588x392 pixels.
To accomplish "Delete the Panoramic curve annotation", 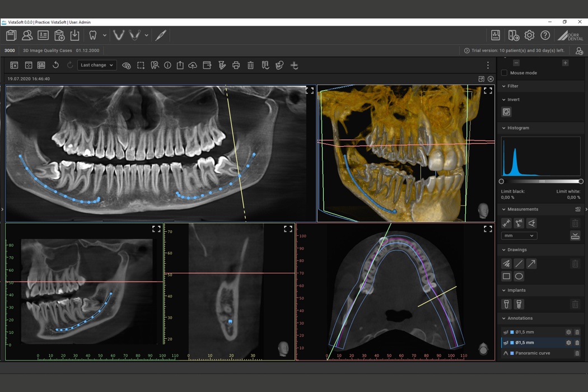I will [577, 353].
